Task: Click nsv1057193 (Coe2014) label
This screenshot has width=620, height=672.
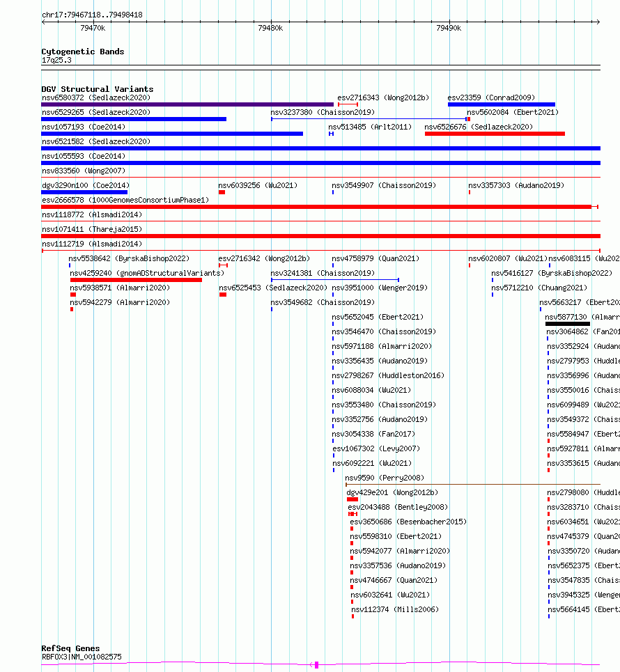Action: pos(84,127)
